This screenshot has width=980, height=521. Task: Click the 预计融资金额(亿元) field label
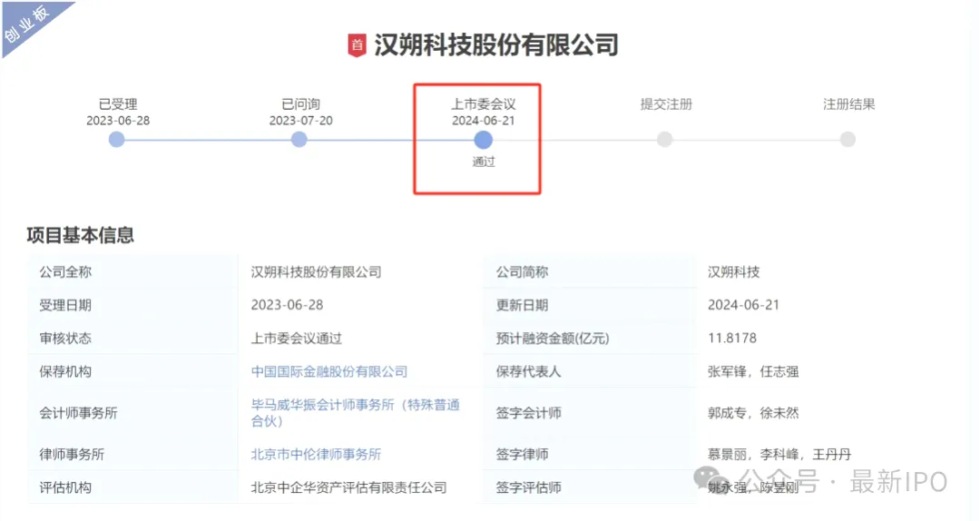tap(553, 339)
